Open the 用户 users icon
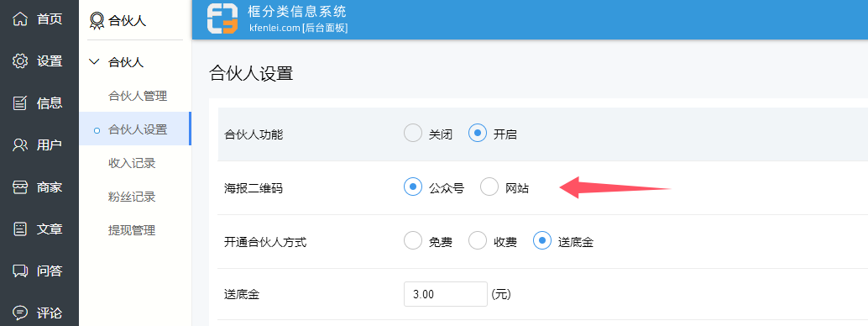Viewport: 868px width, 326px height. click(x=20, y=145)
